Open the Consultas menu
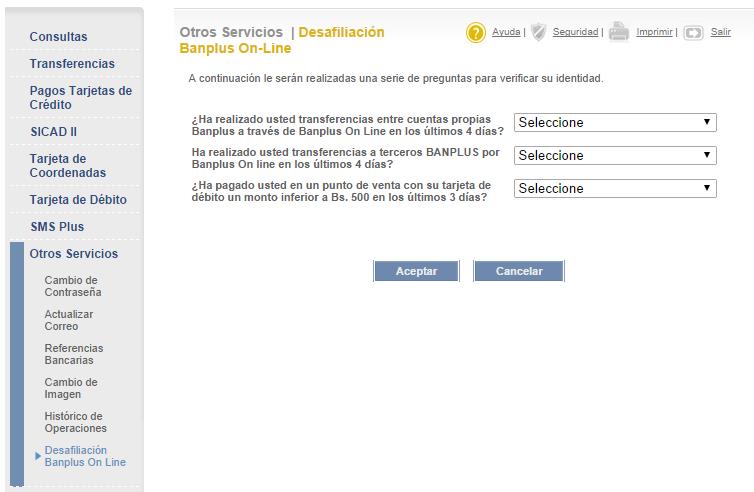754x492 pixels. tap(58, 37)
